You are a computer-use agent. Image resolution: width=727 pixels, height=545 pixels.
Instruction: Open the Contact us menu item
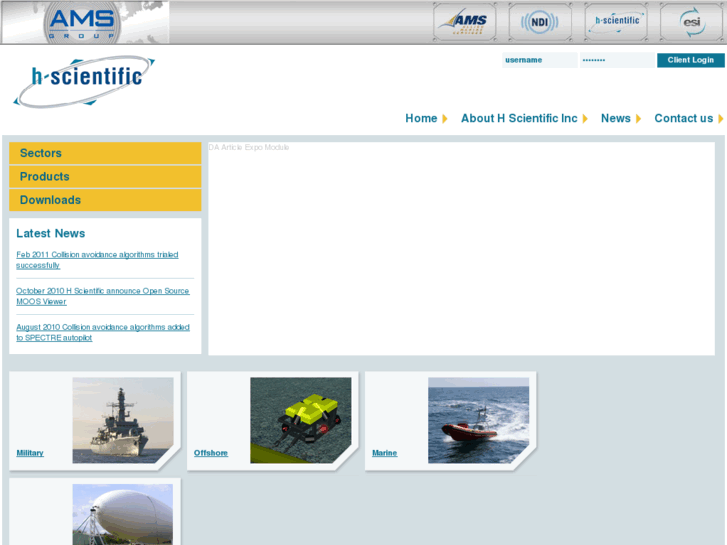coord(683,119)
